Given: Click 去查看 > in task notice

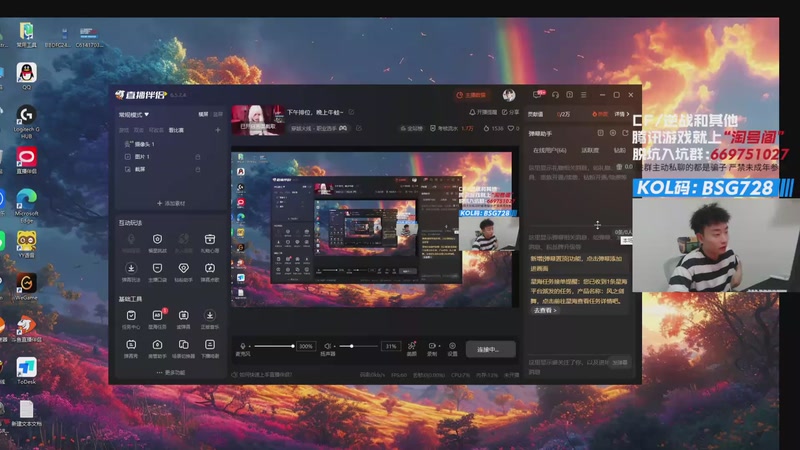Looking at the screenshot, I should pyautogui.click(x=544, y=310).
